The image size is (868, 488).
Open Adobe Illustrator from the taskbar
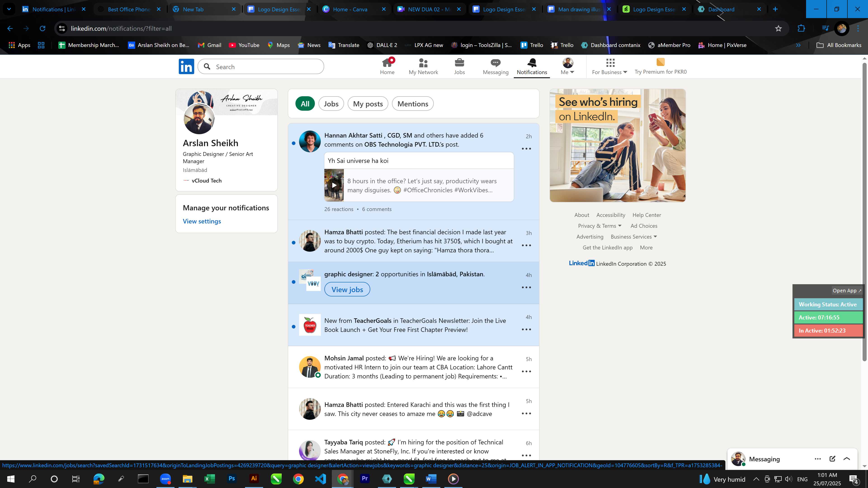click(254, 479)
